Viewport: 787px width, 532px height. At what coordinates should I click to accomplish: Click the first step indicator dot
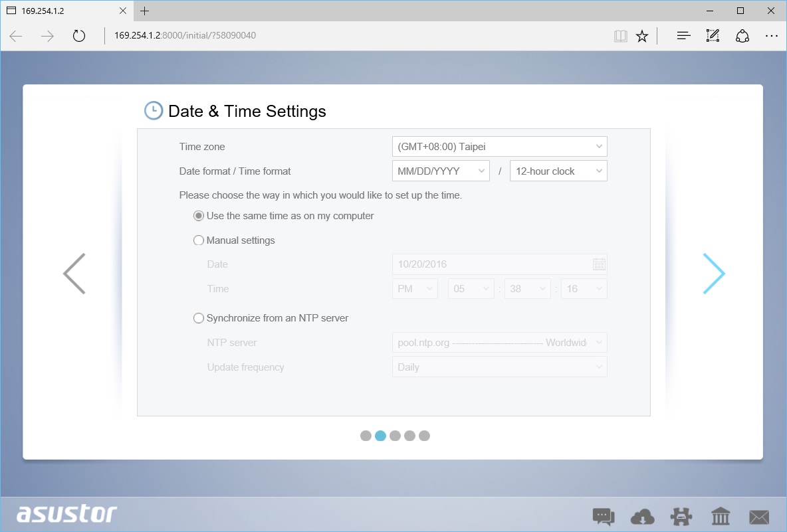pyautogui.click(x=366, y=436)
